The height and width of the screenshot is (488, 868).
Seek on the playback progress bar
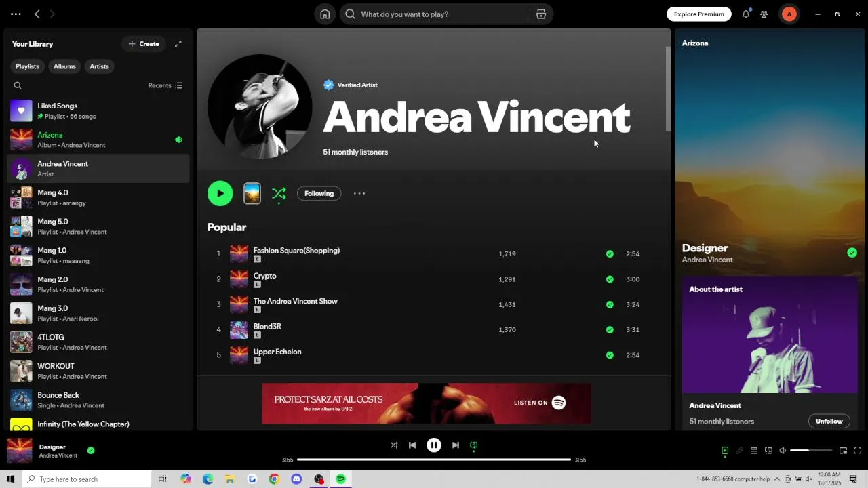[434, 460]
